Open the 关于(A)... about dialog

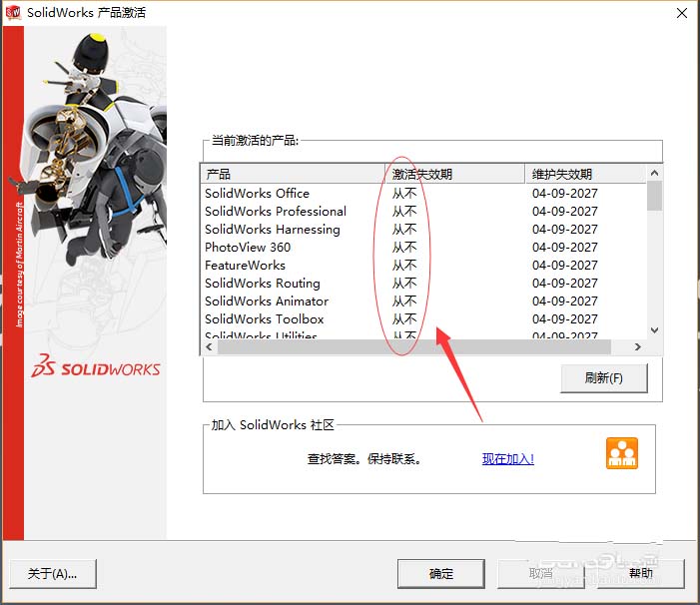coord(53,574)
